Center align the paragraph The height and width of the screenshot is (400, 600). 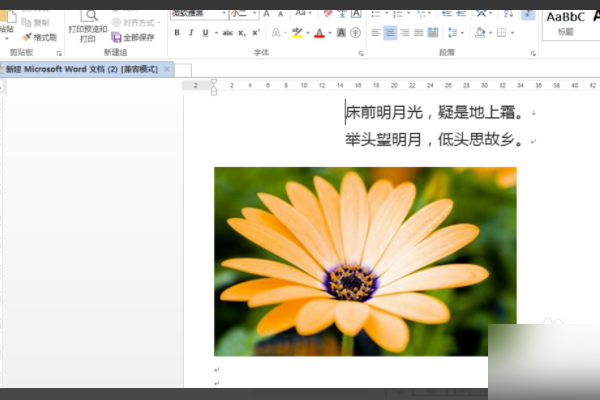click(x=390, y=33)
